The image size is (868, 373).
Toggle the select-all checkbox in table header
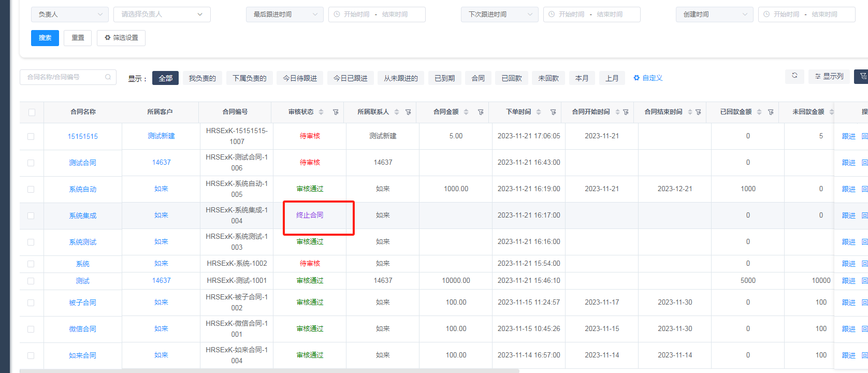click(x=32, y=112)
